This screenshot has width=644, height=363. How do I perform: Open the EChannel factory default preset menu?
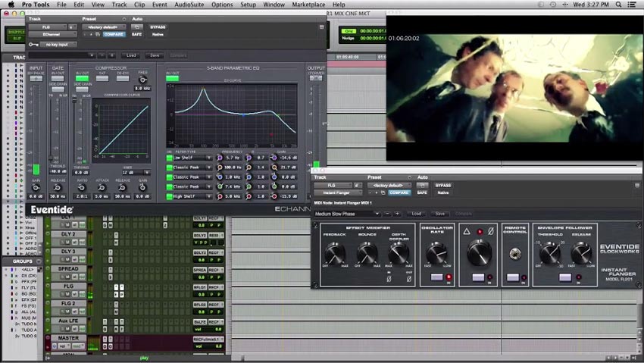pyautogui.click(x=104, y=27)
